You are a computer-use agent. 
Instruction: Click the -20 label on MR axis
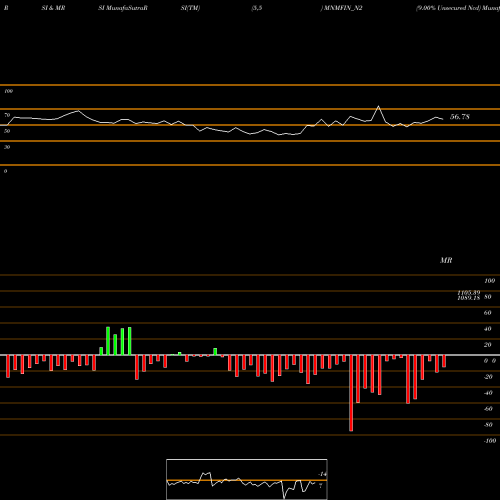(488, 377)
